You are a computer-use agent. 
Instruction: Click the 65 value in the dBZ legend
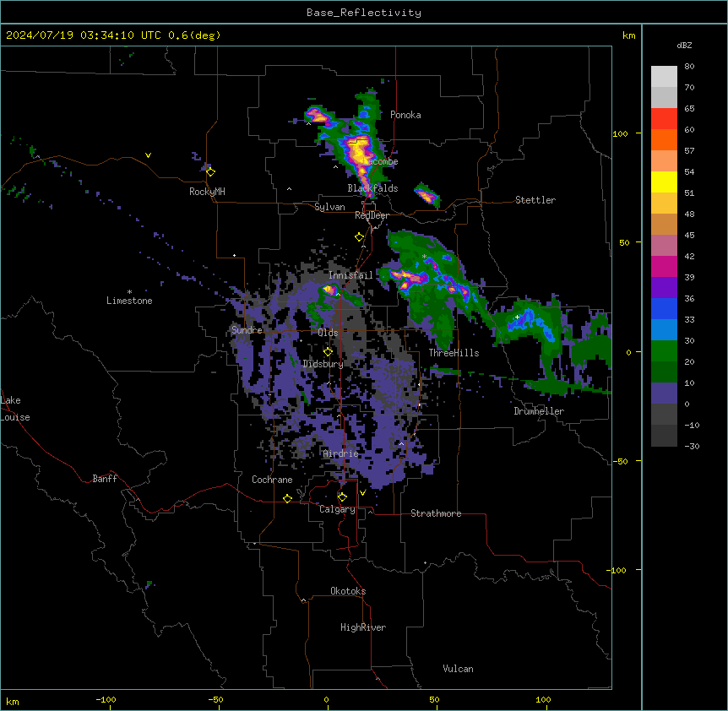[689, 109]
